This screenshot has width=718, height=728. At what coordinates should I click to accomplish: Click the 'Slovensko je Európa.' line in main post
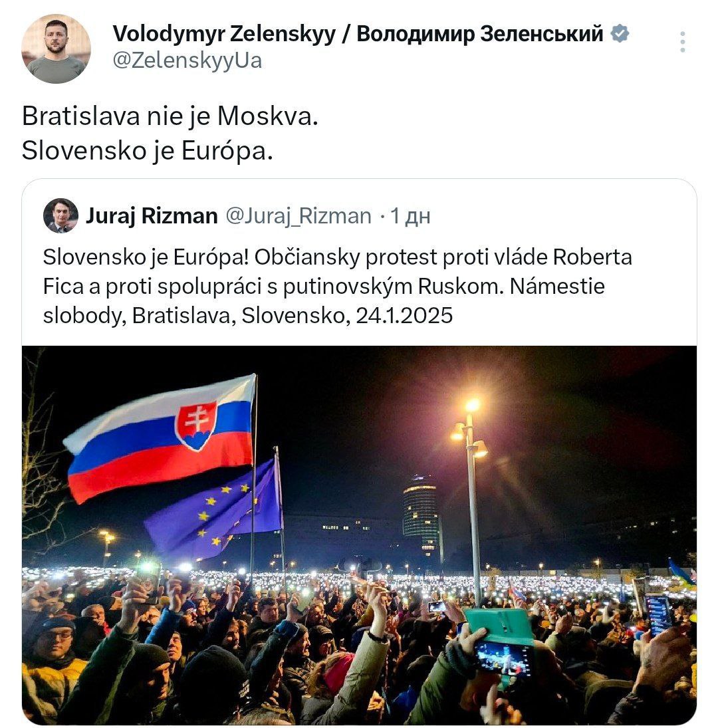[x=148, y=151]
